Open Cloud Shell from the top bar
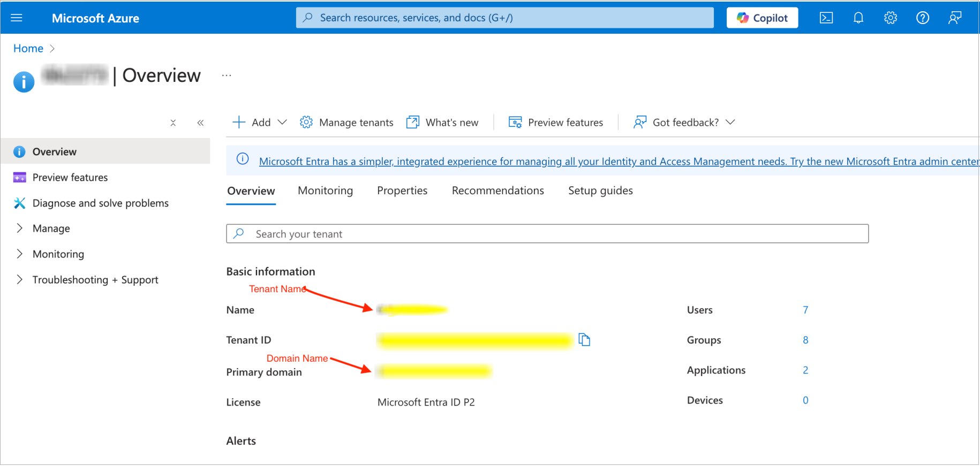Image resolution: width=980 pixels, height=466 pixels. point(826,18)
